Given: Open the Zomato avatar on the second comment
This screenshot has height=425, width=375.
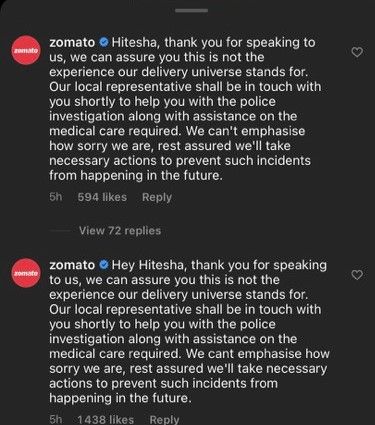Looking at the screenshot, I should tap(26, 273).
